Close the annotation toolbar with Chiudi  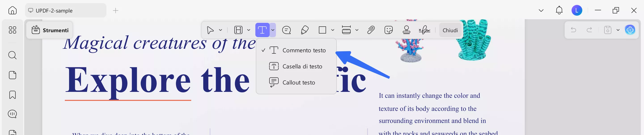pos(450,30)
